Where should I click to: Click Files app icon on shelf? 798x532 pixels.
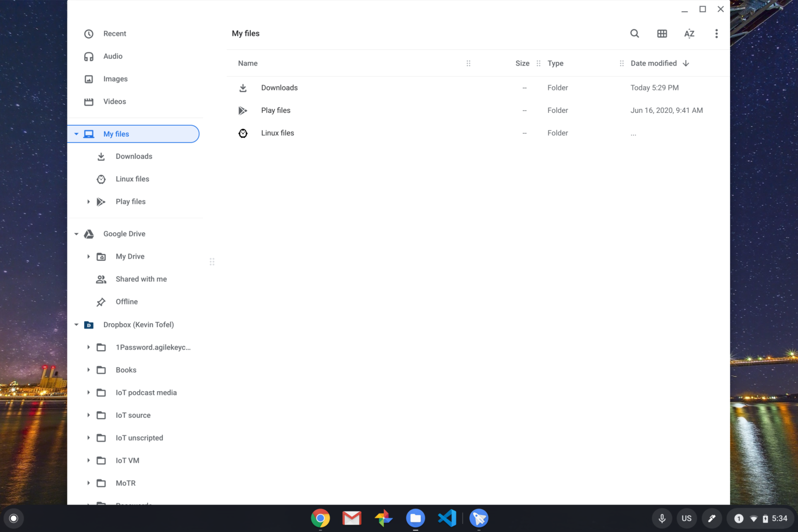click(x=416, y=518)
